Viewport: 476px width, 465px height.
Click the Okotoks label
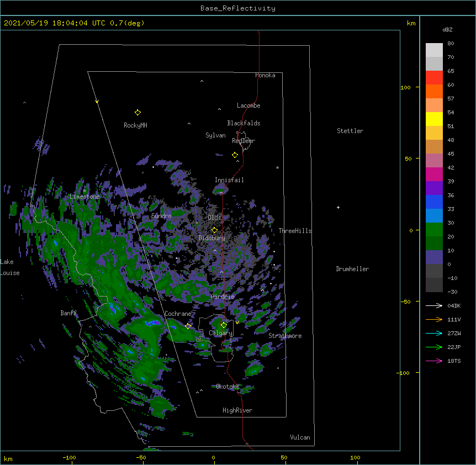228,387
